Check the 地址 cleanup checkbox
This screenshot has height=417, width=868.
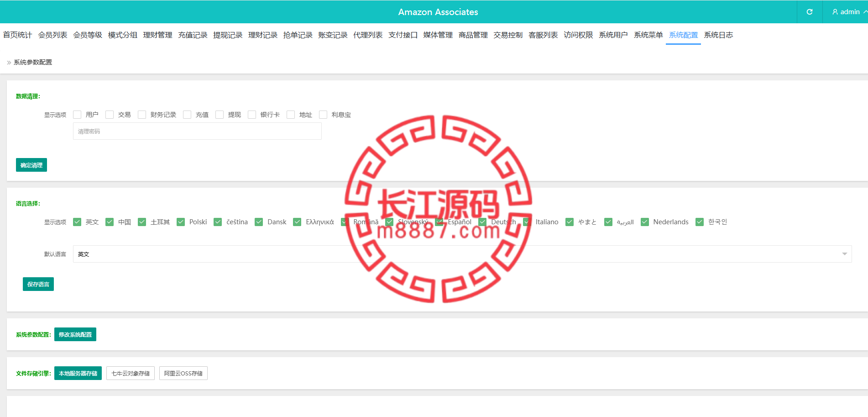291,115
